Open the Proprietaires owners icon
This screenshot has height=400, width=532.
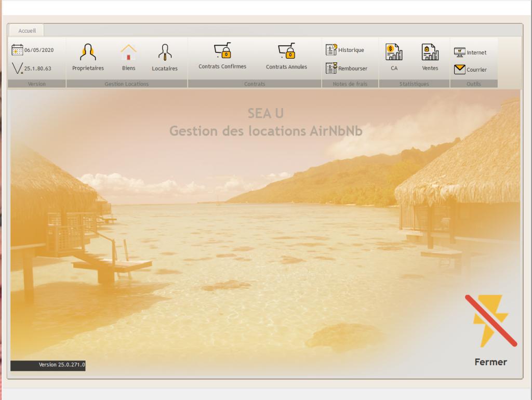[x=88, y=52]
